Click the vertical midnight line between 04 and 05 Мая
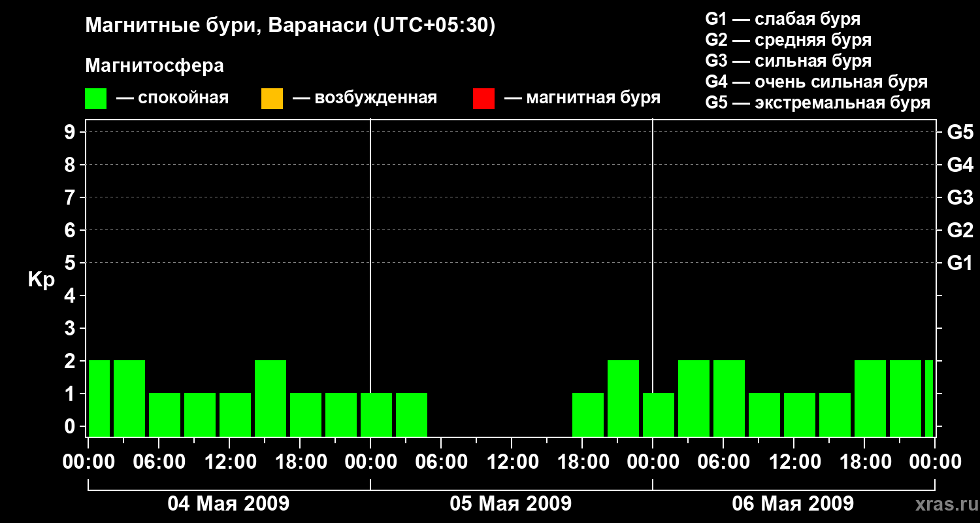The width and height of the screenshot is (980, 523). click(x=370, y=278)
